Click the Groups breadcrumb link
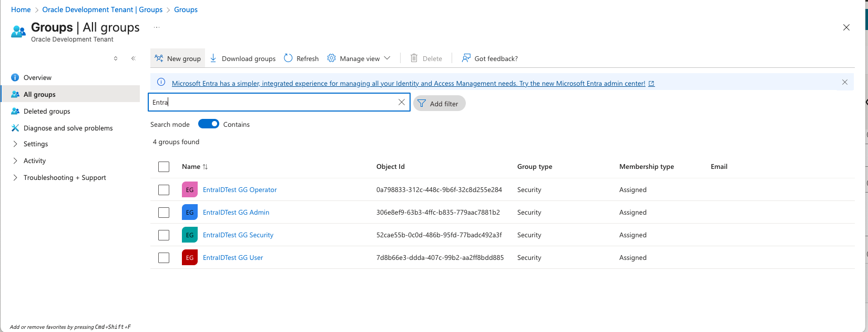868x332 pixels. pos(186,9)
